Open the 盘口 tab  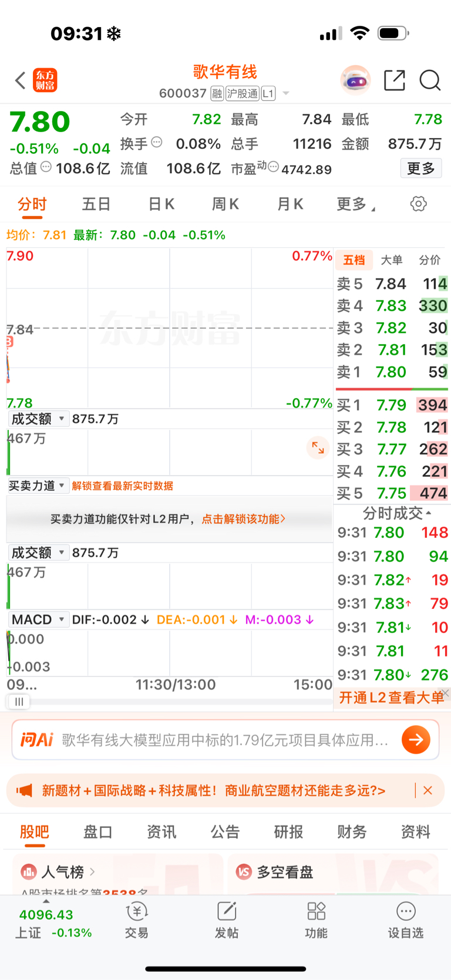[98, 832]
